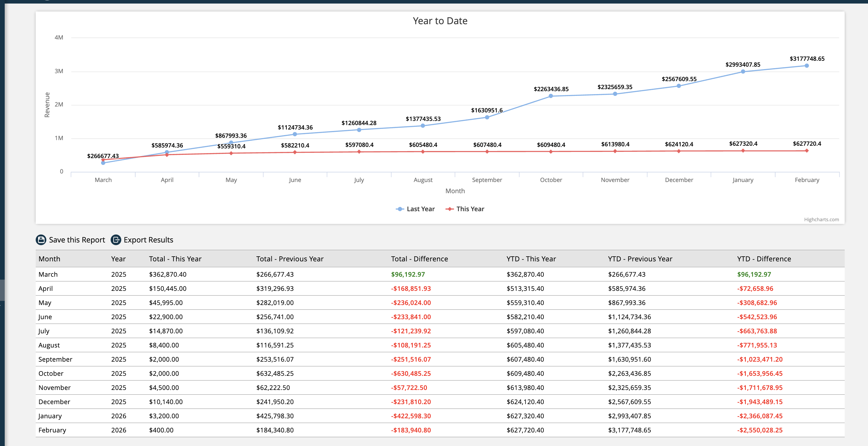Click the March row month cell

48,274
